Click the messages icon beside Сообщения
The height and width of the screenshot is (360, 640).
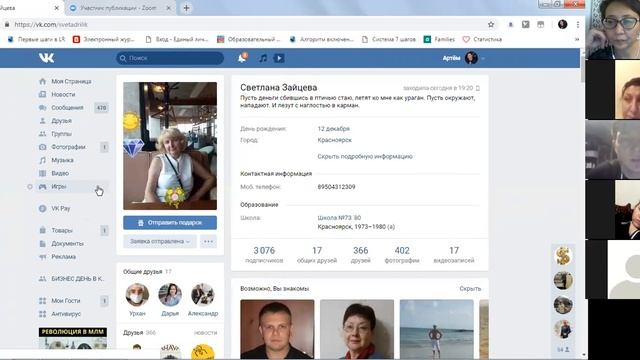tap(42, 108)
